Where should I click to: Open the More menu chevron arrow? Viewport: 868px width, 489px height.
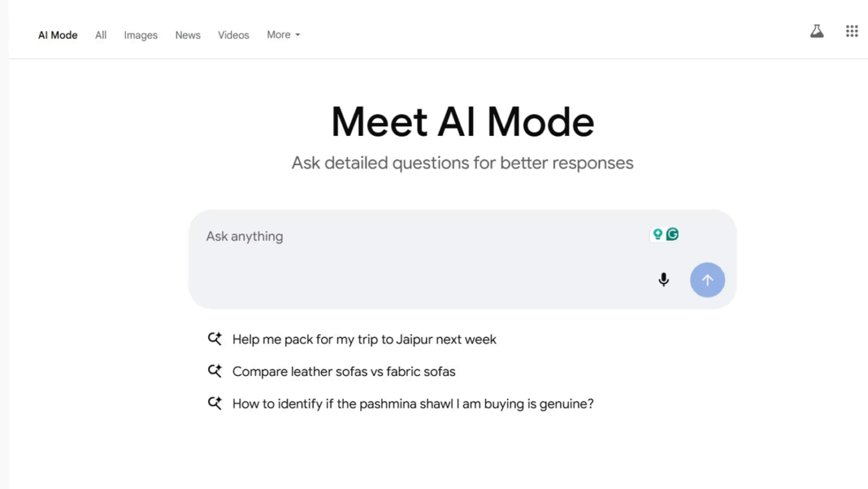(298, 35)
